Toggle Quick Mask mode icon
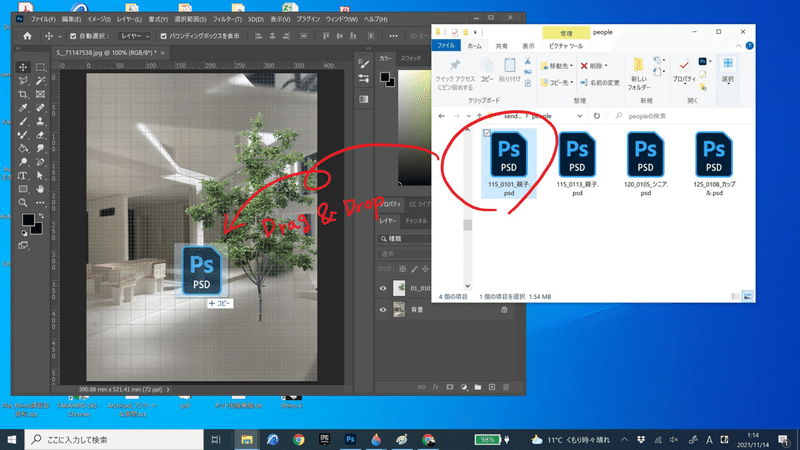Viewport: 800px width, 450px height. pos(23,245)
